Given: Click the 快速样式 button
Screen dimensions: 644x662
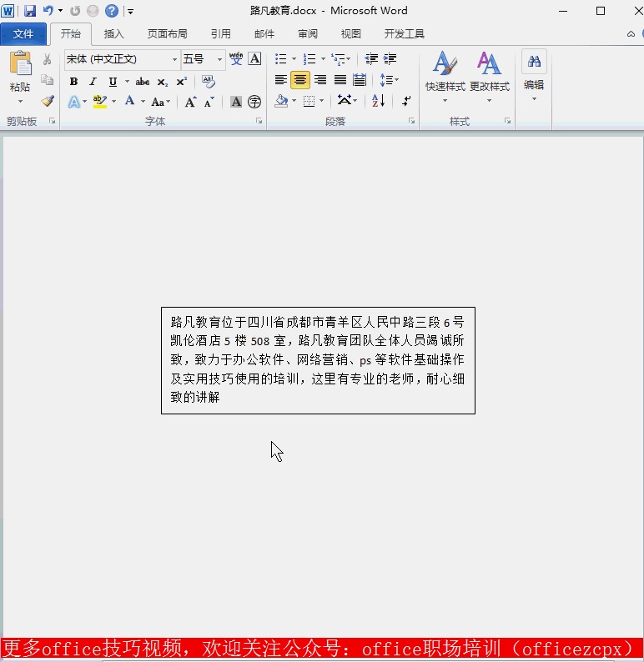Looking at the screenshot, I should 445,75.
